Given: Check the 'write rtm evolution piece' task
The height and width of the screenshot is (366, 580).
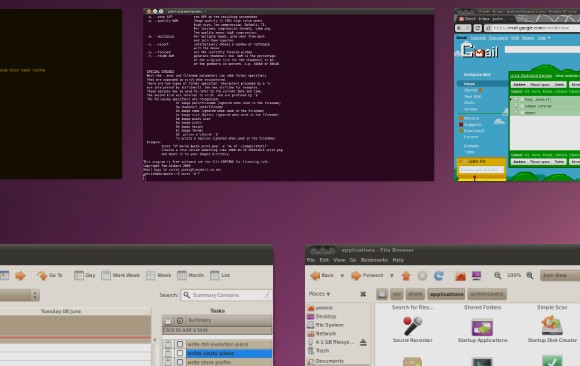Looking at the screenshot, I should coord(180,344).
